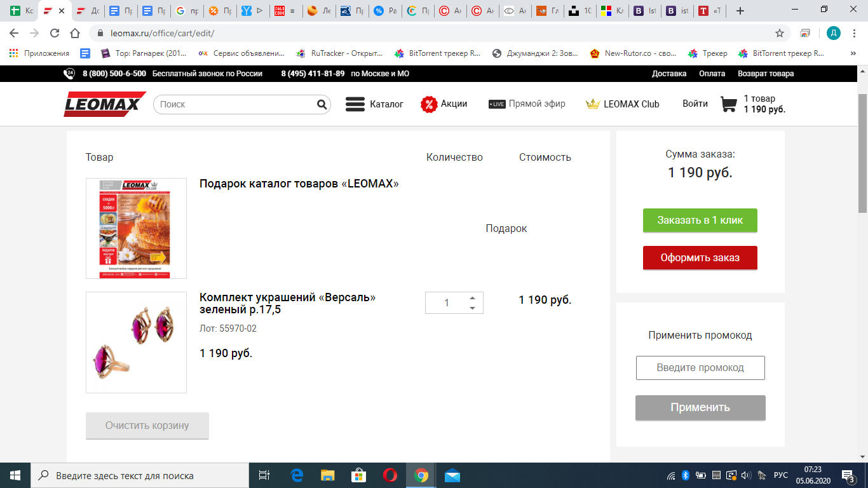Click the browser Back arrow
Image resolution: width=868 pixels, height=488 pixels.
[x=15, y=33]
